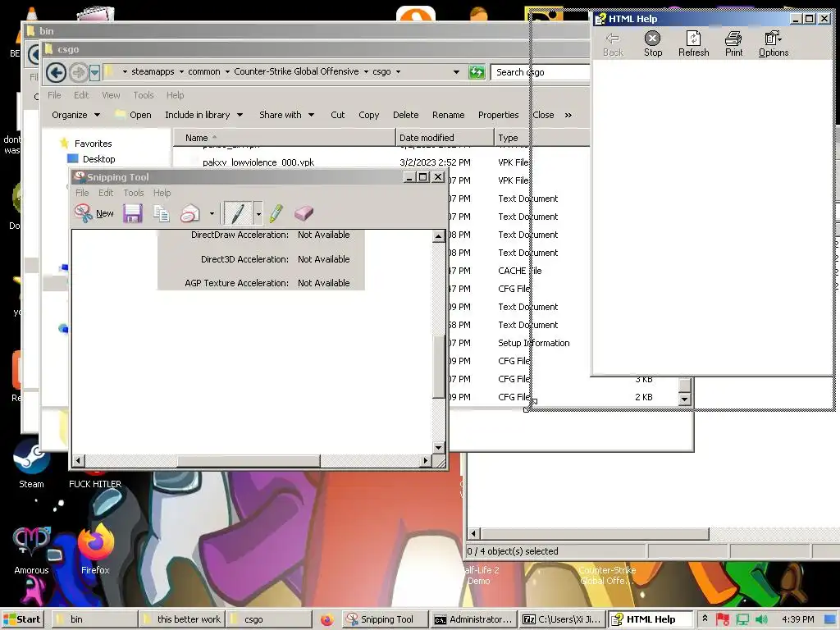Show more commands chevron in Explorer toolbar
The width and height of the screenshot is (840, 630).
pos(568,115)
